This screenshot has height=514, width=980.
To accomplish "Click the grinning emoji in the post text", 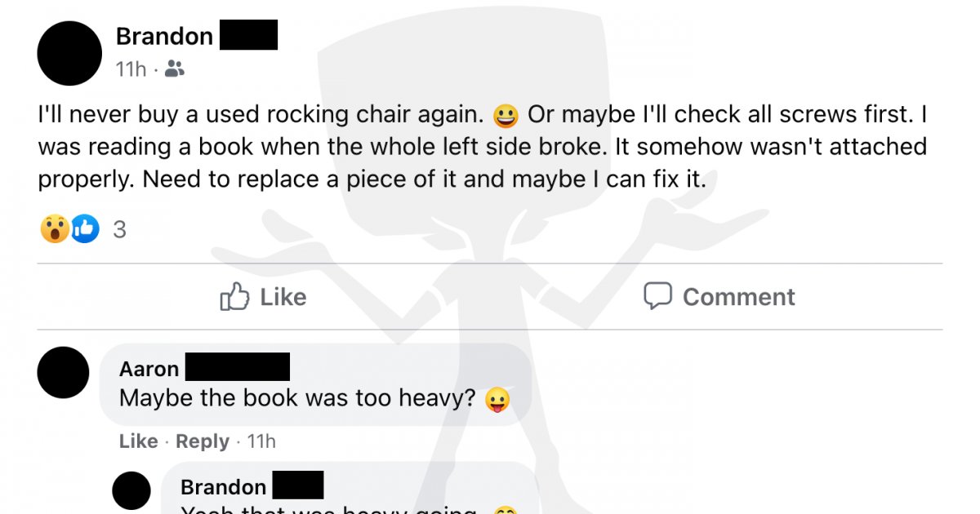I will point(506,116).
